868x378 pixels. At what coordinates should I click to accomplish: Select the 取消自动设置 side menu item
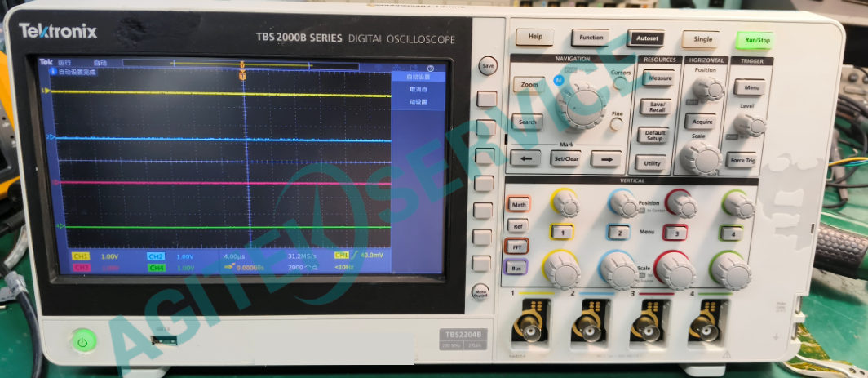418,96
